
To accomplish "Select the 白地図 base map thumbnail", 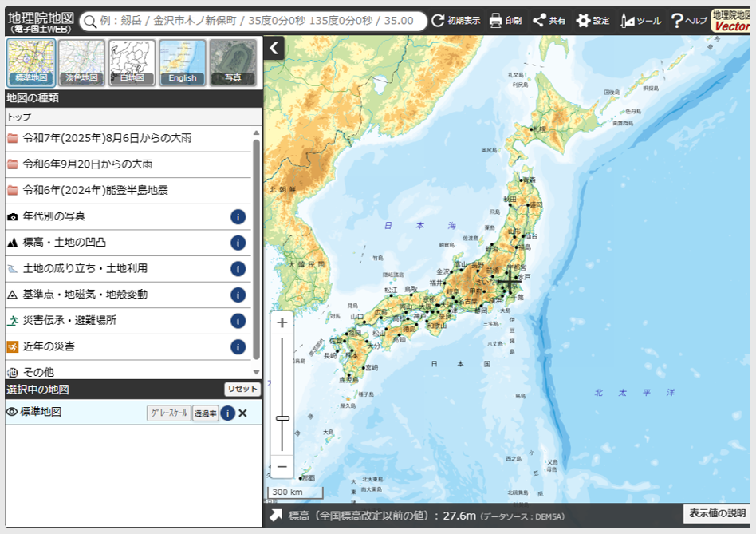I will click(x=132, y=63).
